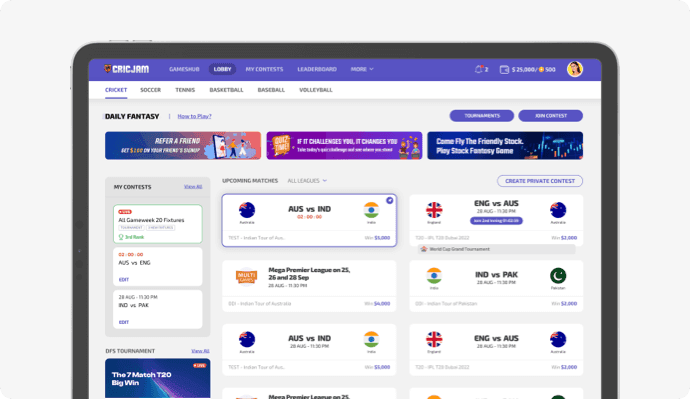Click the CricJam logo
Screen dimensions: 690x399
coord(126,69)
